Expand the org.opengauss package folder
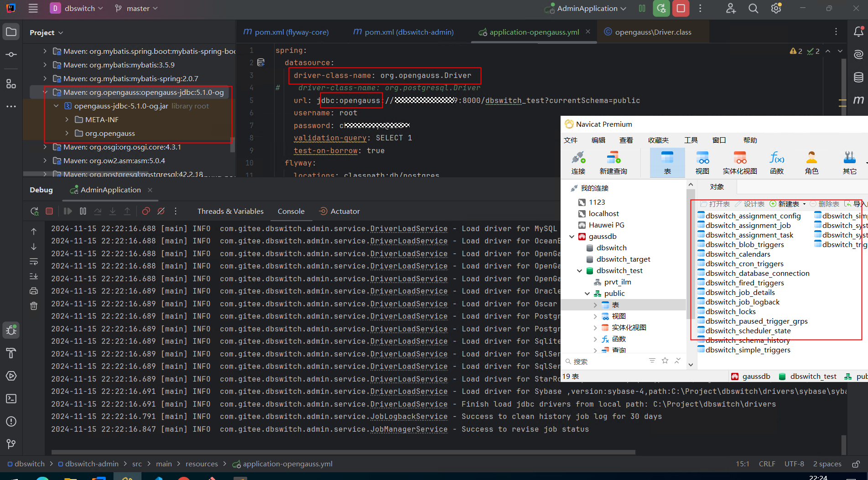868x480 pixels. point(67,133)
